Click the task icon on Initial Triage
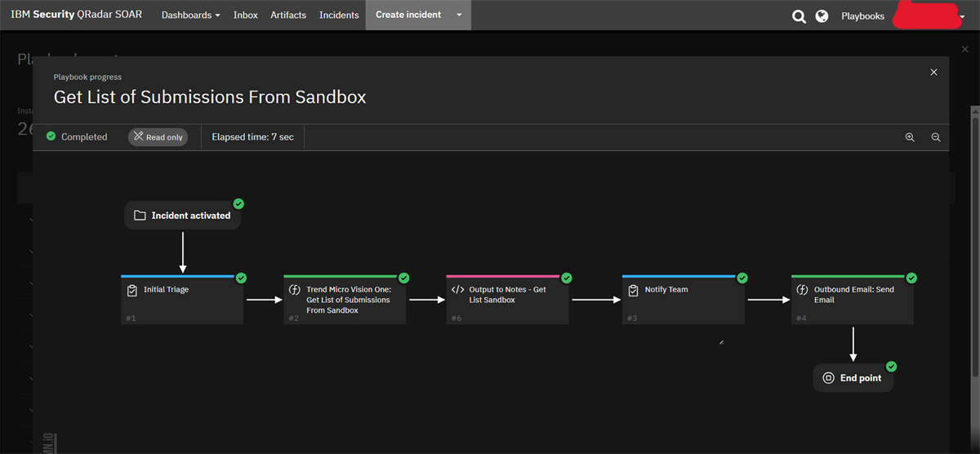Image resolution: width=980 pixels, height=454 pixels. 132,290
